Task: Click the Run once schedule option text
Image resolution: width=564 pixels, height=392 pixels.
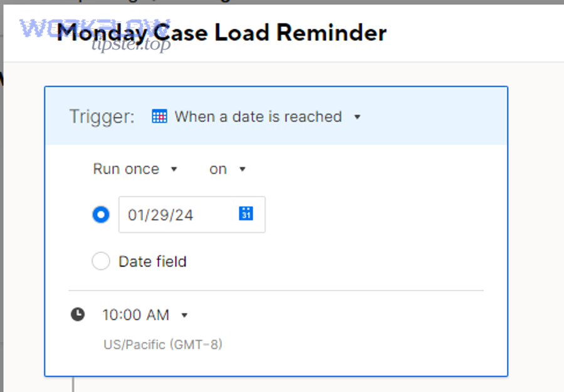Action: pos(127,168)
